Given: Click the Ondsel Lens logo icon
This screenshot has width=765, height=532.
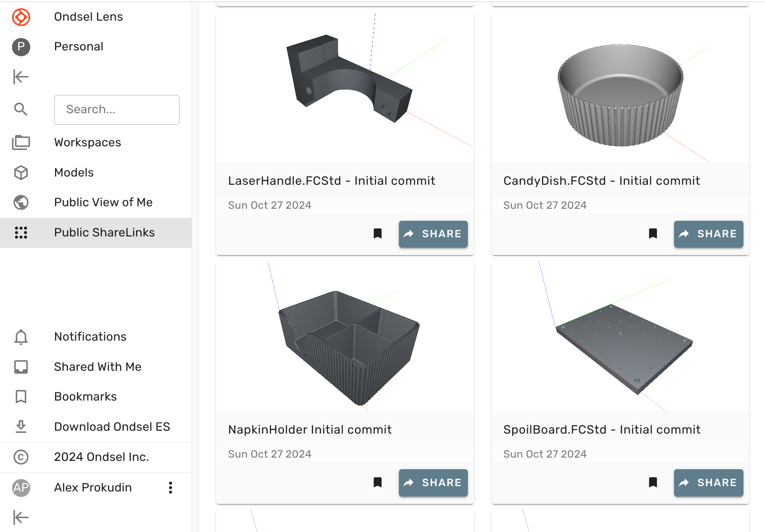Looking at the screenshot, I should (x=21, y=17).
